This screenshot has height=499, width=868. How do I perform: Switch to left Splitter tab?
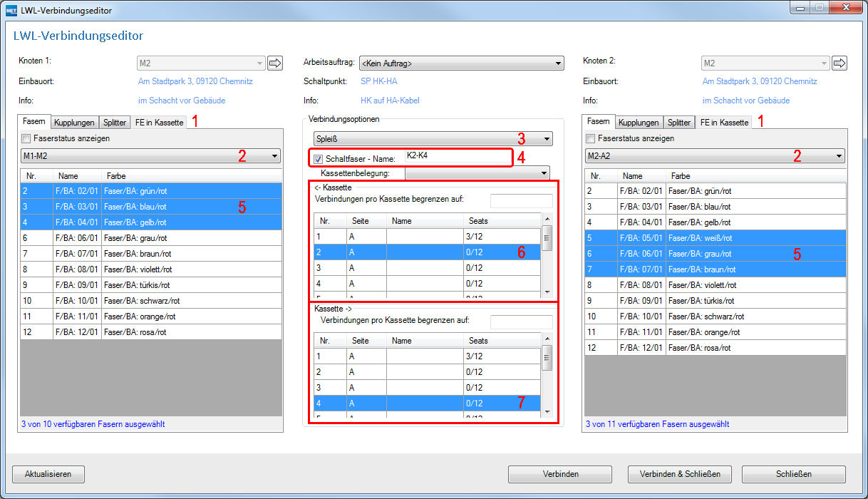(x=114, y=123)
